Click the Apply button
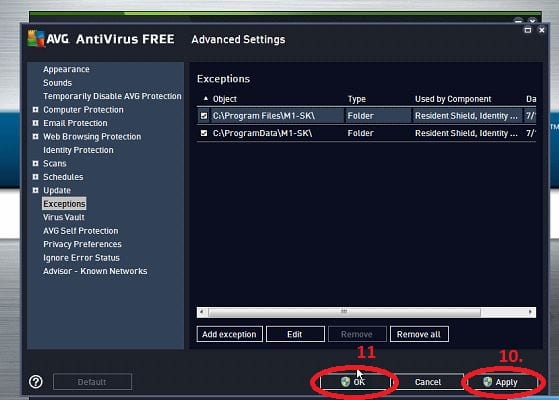The height and width of the screenshot is (400, 559). pos(502,382)
